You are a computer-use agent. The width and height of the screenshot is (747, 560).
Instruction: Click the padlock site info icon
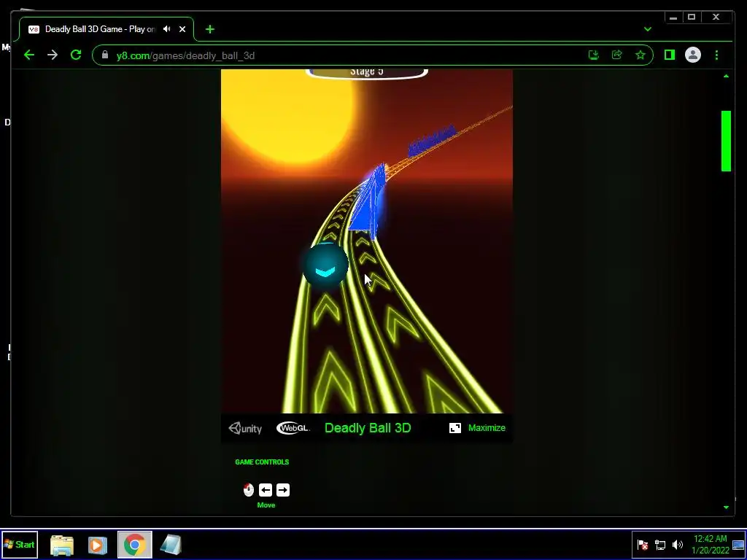pyautogui.click(x=105, y=55)
